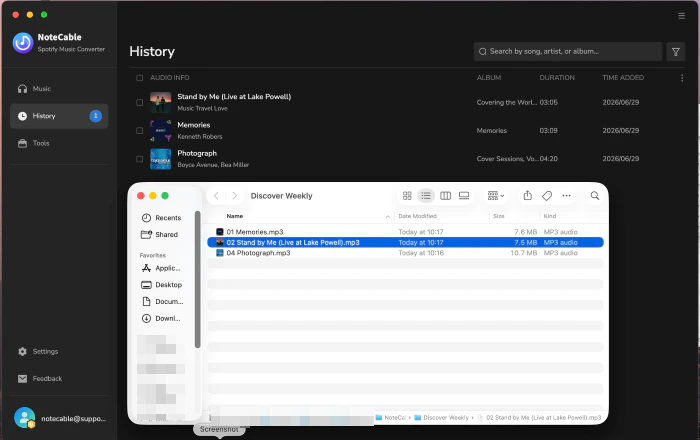
Task: Click the Photograph album thumbnail
Action: pos(161,159)
